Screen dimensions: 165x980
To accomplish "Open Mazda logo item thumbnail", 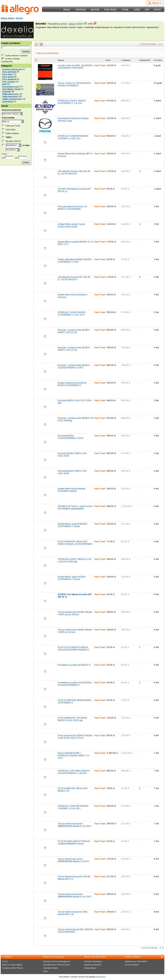I will click(45, 125).
